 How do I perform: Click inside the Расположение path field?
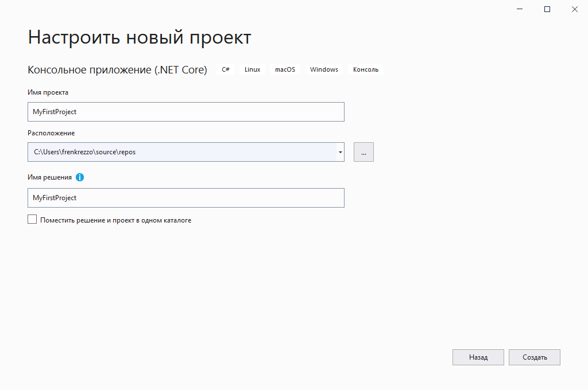[181, 152]
